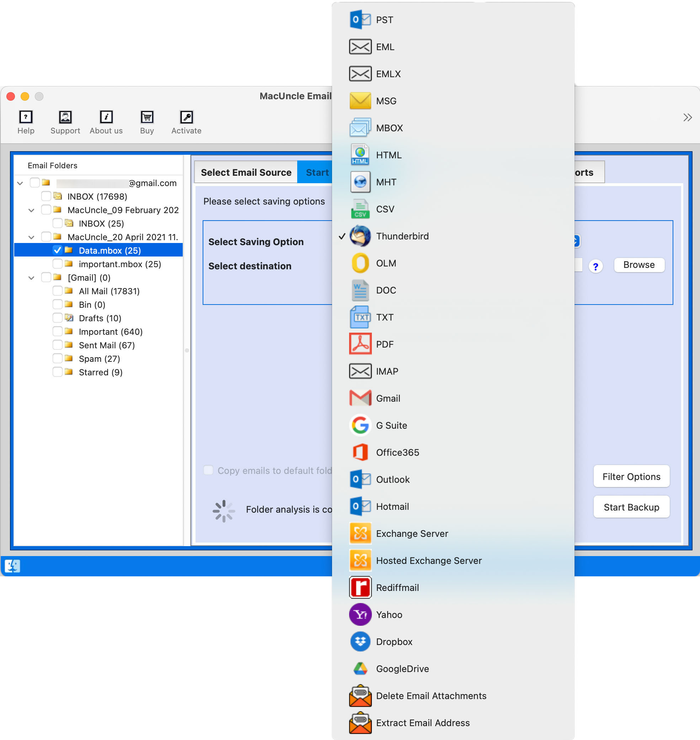
Task: Collapse the [Gmail] folder tree
Action: click(x=31, y=277)
